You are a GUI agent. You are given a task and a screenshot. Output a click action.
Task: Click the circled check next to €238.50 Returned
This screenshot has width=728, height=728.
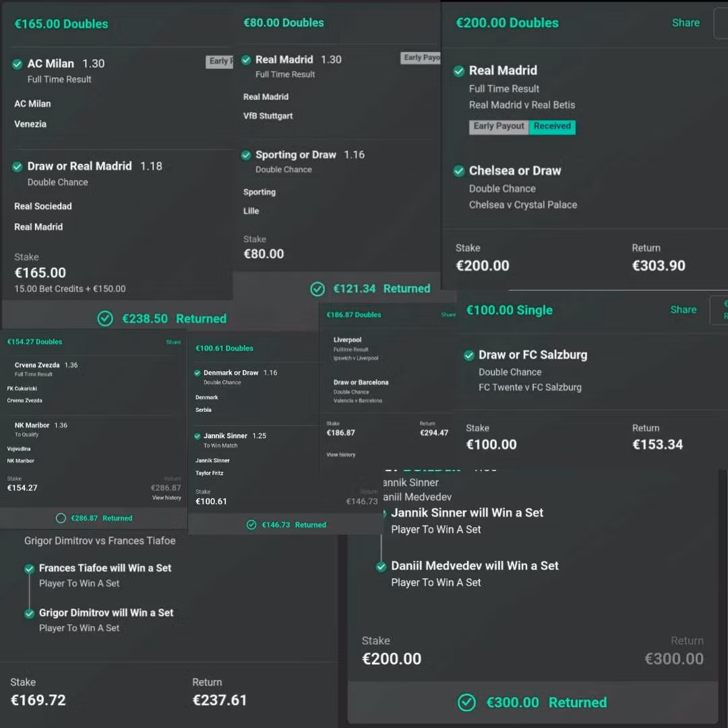tap(105, 318)
